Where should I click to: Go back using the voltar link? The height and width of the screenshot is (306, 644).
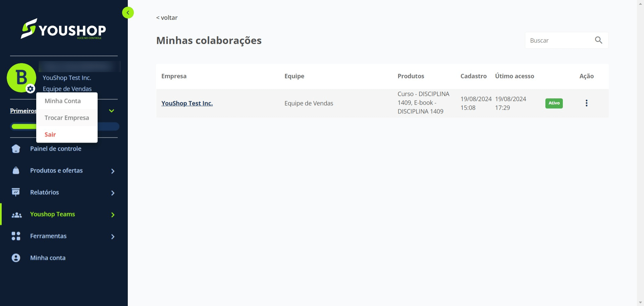tap(167, 17)
